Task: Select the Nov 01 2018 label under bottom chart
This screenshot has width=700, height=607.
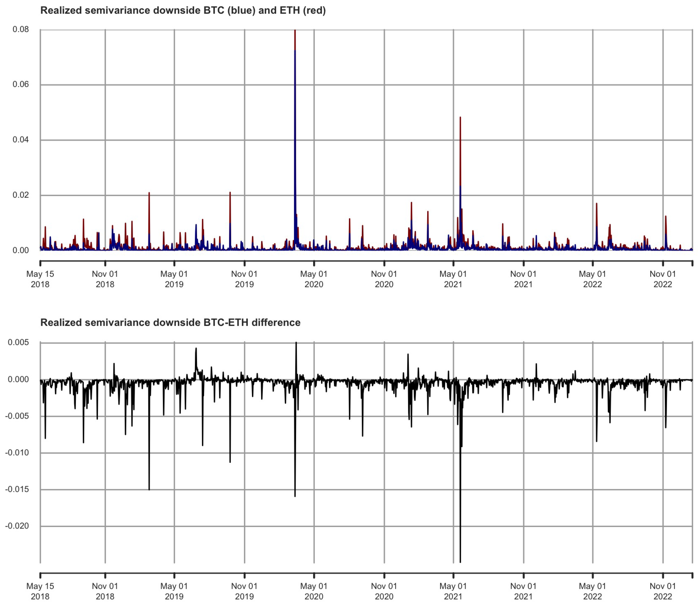Action: coord(105,591)
